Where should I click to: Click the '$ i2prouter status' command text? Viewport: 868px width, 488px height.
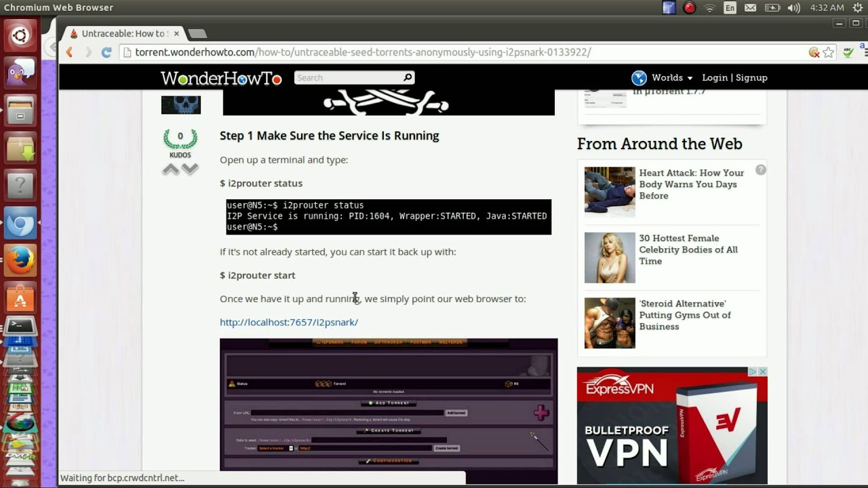point(261,183)
